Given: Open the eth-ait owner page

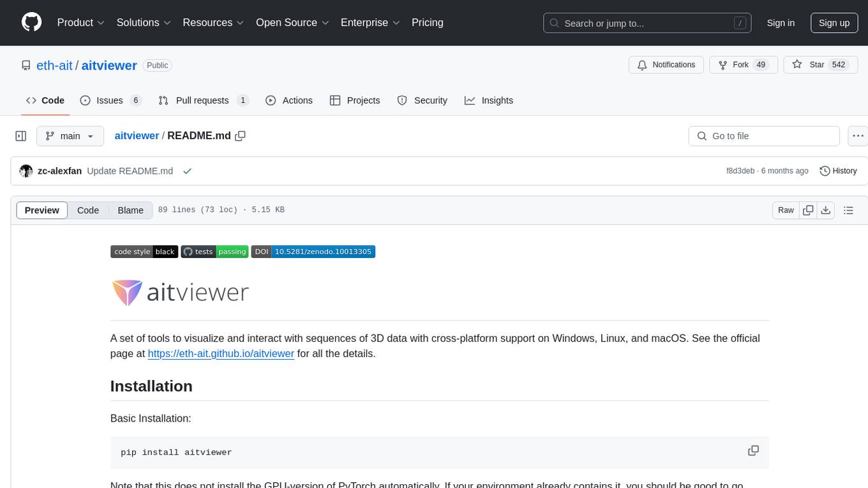Looking at the screenshot, I should tap(55, 65).
